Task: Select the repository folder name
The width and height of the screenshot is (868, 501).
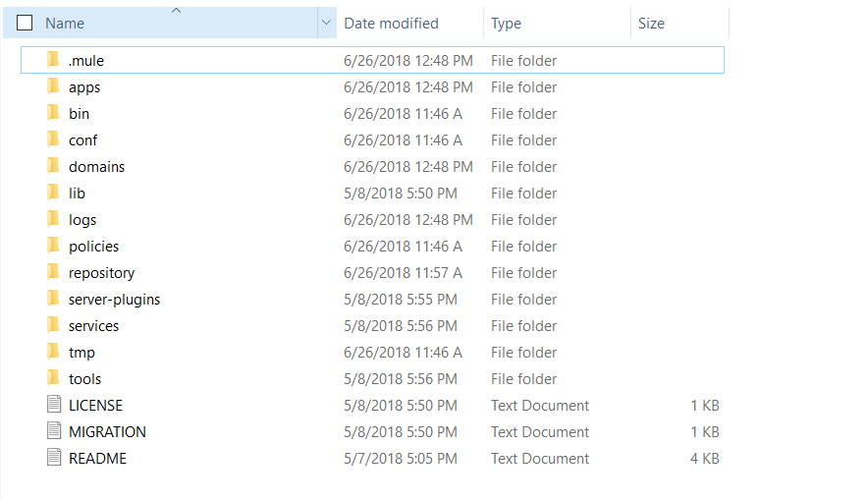Action: pyautogui.click(x=101, y=273)
